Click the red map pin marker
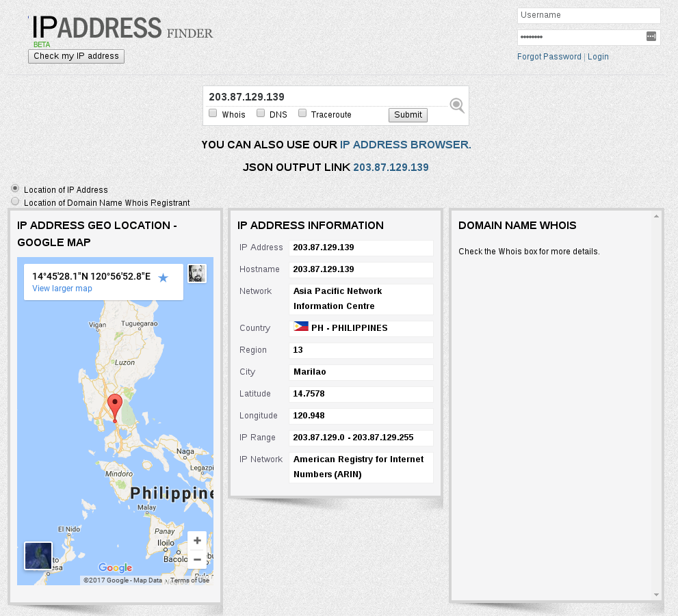Screen dimensions: 678x616 click(x=114, y=408)
